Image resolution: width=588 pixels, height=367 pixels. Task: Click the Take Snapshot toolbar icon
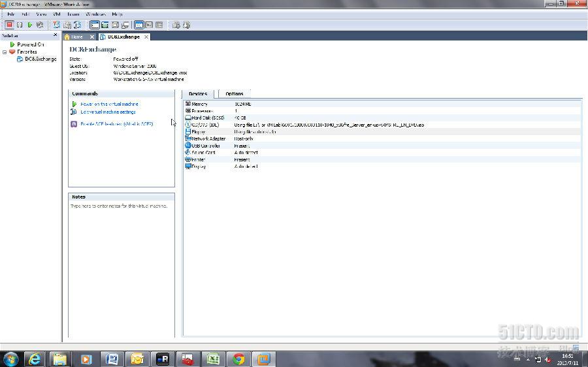tap(57, 25)
